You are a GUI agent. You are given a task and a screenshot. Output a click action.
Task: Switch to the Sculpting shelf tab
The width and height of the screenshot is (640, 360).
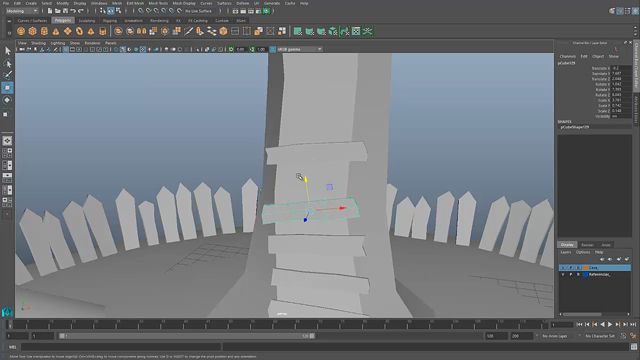[87, 20]
